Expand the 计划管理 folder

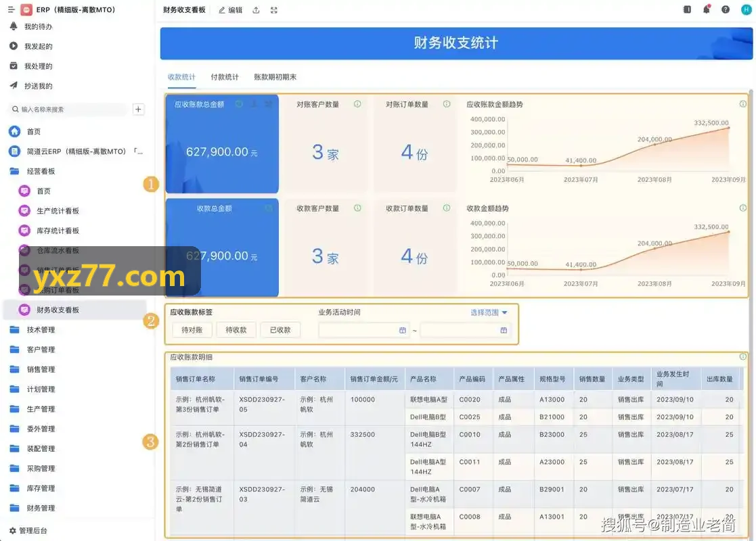(32, 389)
